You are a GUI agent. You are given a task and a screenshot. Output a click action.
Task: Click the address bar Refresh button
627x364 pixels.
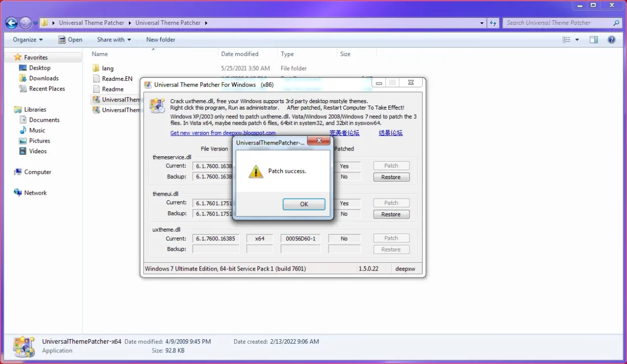(x=493, y=23)
